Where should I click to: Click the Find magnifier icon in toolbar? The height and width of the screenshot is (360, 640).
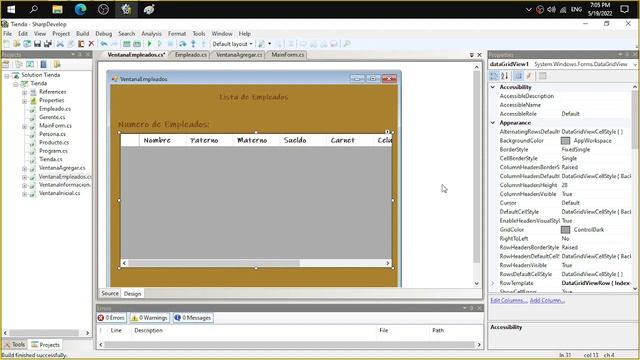(347, 44)
